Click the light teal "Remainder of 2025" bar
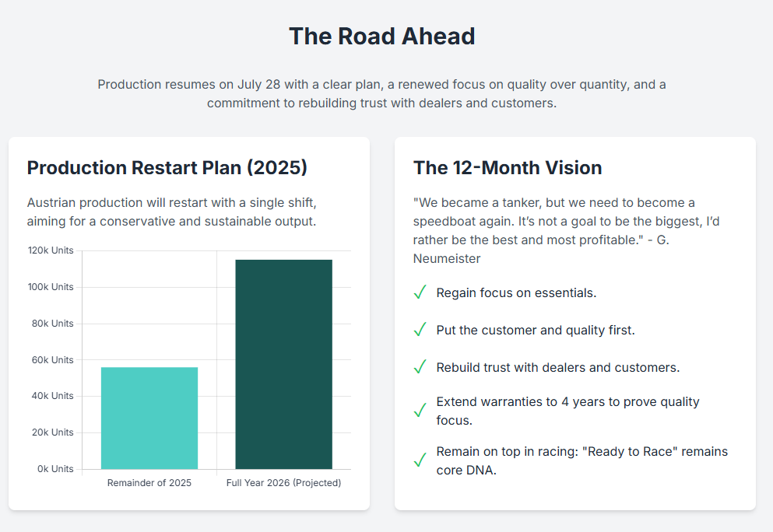This screenshot has height=532, width=773. pos(149,418)
